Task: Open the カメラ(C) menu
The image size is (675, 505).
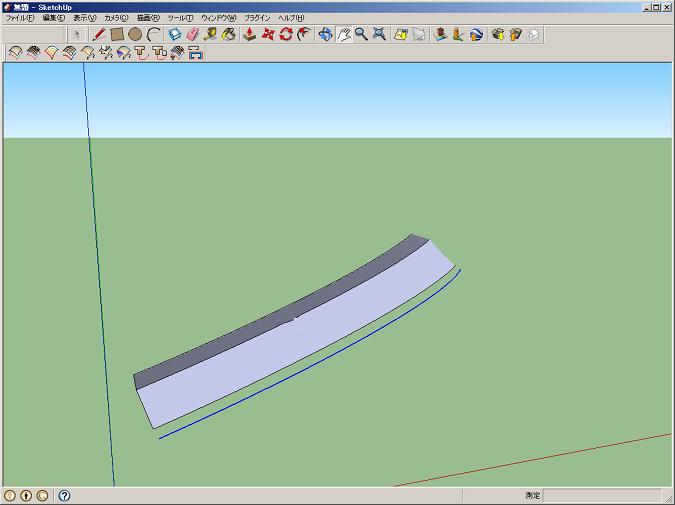Action: tap(116, 18)
